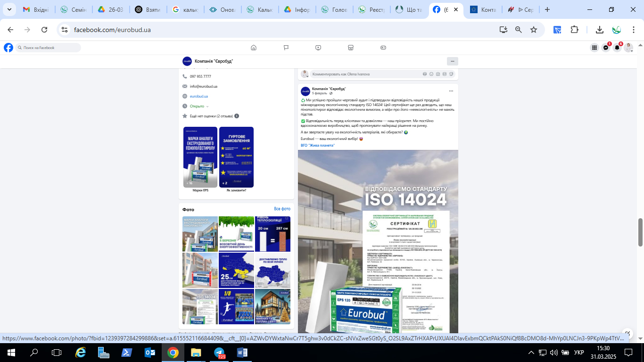Open the ВГО "Живая планета" link
Viewport: 644px width, 362px height.
318,145
